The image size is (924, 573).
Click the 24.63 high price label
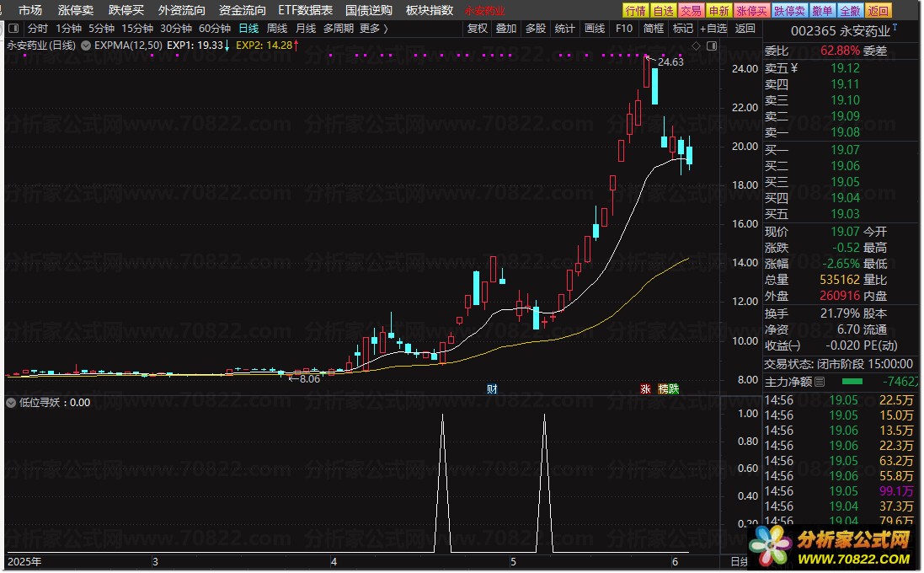coord(670,62)
